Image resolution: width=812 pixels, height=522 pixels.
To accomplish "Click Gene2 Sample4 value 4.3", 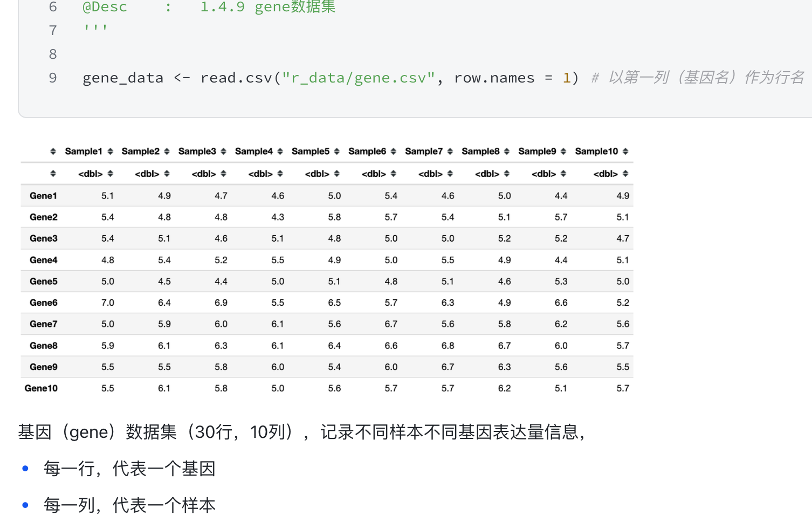I will coord(278,217).
